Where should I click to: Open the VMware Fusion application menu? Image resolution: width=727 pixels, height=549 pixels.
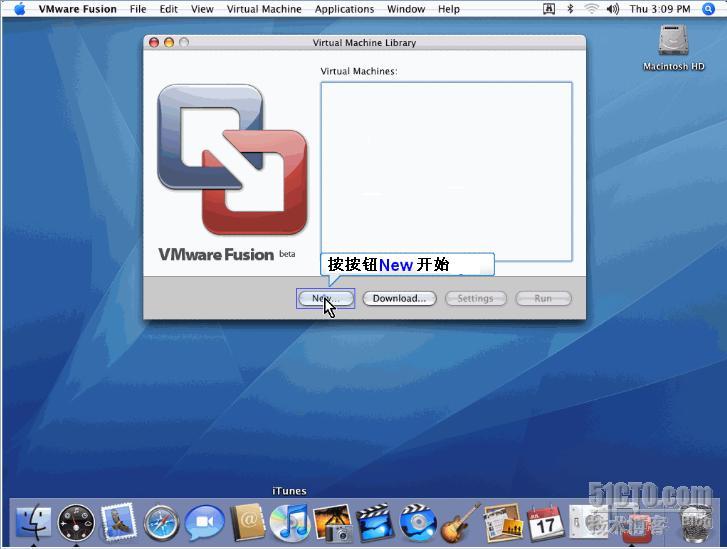pyautogui.click(x=77, y=9)
